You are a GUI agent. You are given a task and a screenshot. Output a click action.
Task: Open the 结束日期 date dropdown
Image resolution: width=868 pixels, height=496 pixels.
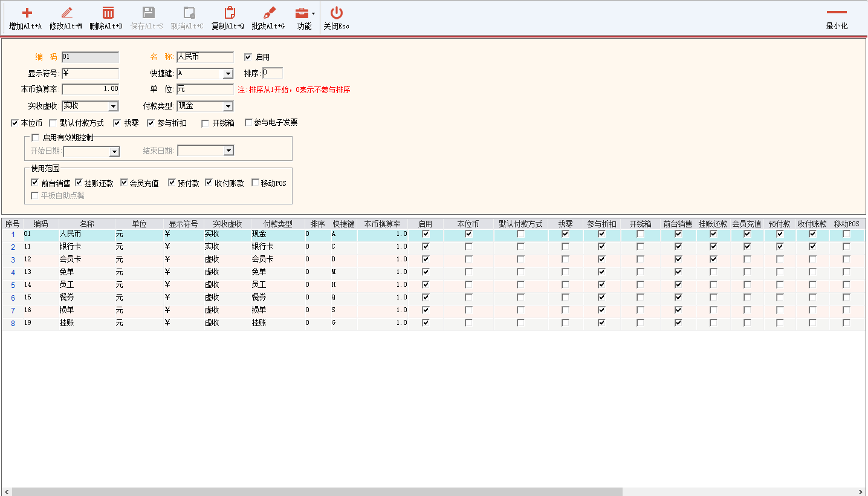point(228,151)
